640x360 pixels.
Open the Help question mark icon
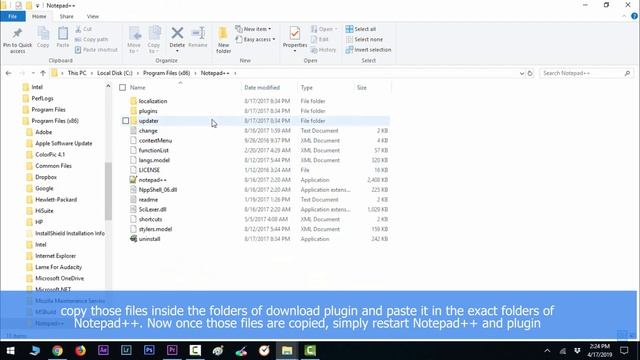[634, 16]
